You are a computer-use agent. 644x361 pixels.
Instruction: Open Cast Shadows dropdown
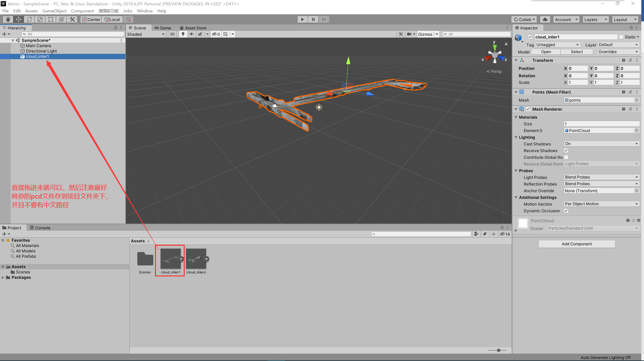601,144
